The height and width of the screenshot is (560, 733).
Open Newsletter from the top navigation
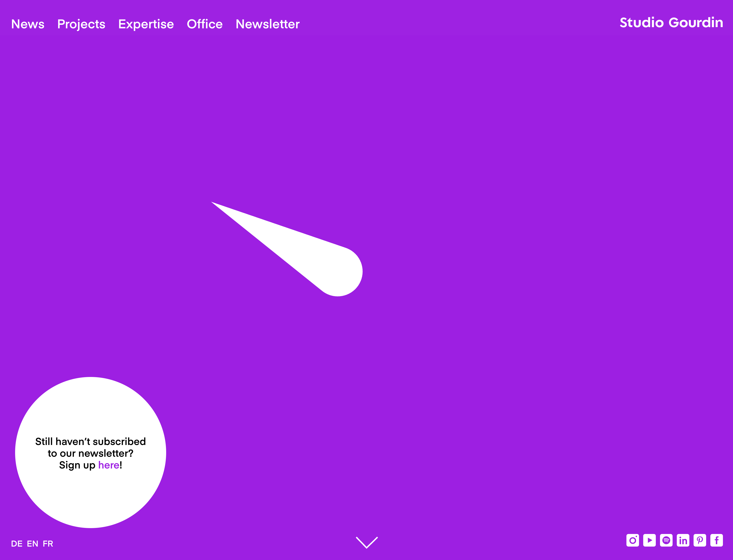click(267, 24)
